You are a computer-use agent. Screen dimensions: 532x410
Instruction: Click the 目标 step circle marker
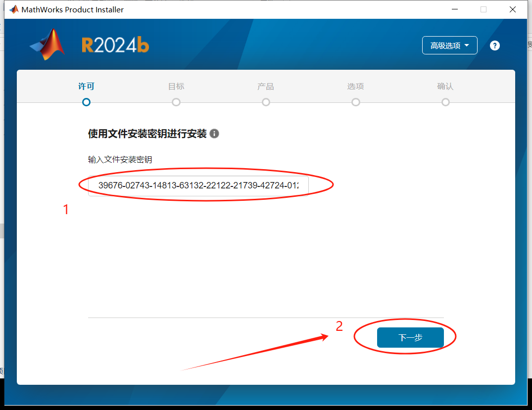click(x=176, y=102)
